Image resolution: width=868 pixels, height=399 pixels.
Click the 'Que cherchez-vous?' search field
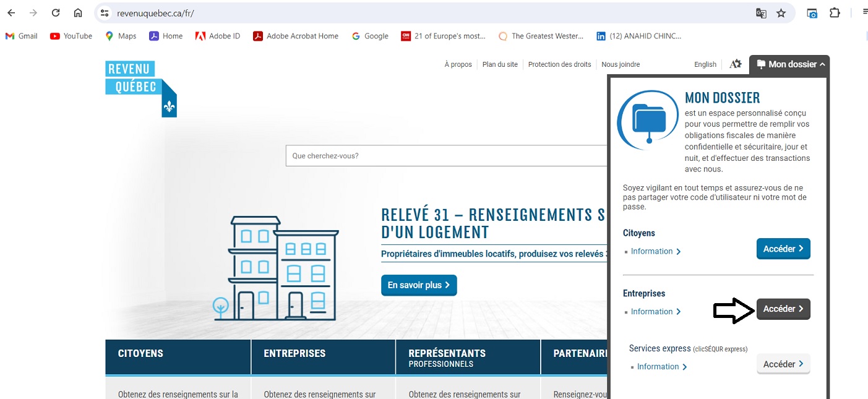click(x=445, y=156)
